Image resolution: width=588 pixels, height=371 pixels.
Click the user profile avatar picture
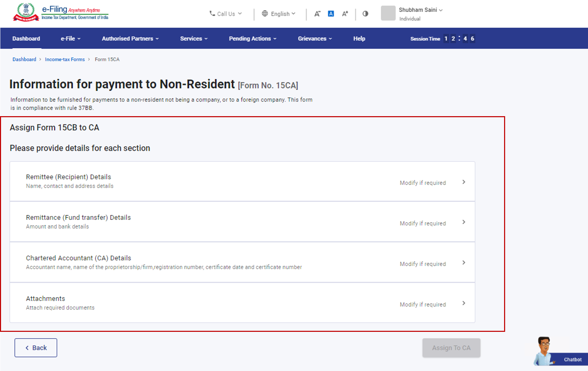pyautogui.click(x=388, y=13)
